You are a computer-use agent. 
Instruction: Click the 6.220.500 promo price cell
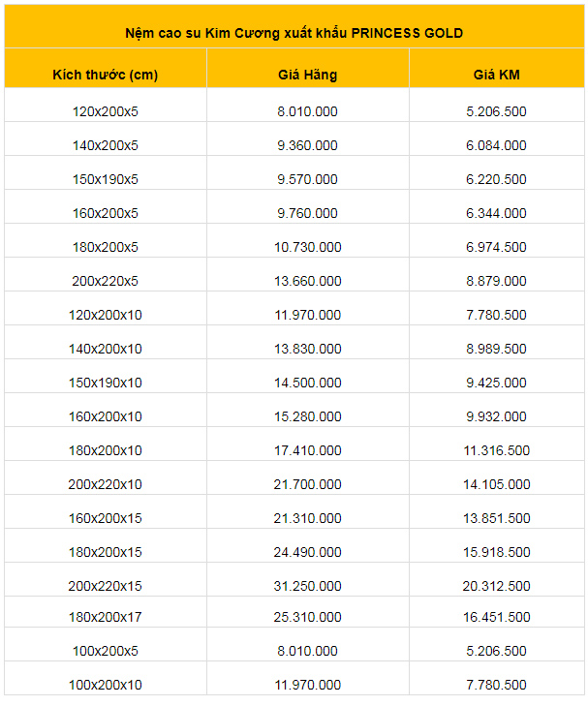pos(496,179)
